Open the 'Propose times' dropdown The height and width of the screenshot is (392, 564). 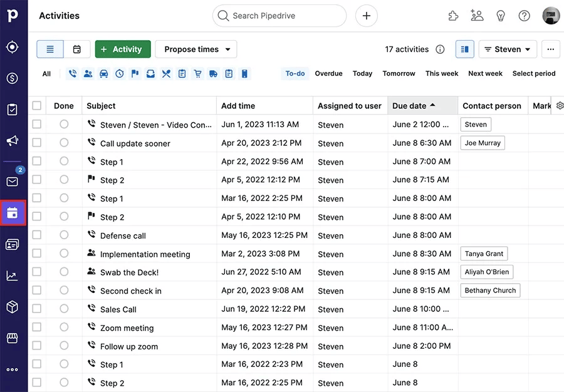tap(197, 49)
